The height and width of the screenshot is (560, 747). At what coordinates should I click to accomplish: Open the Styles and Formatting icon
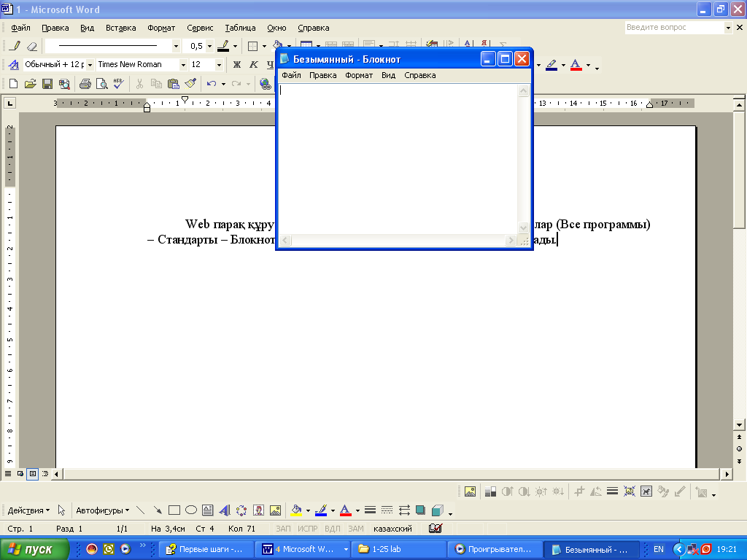tap(13, 64)
